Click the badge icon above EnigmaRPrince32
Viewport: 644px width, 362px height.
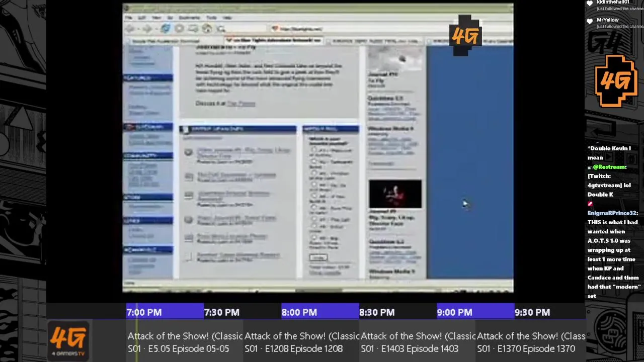click(590, 204)
